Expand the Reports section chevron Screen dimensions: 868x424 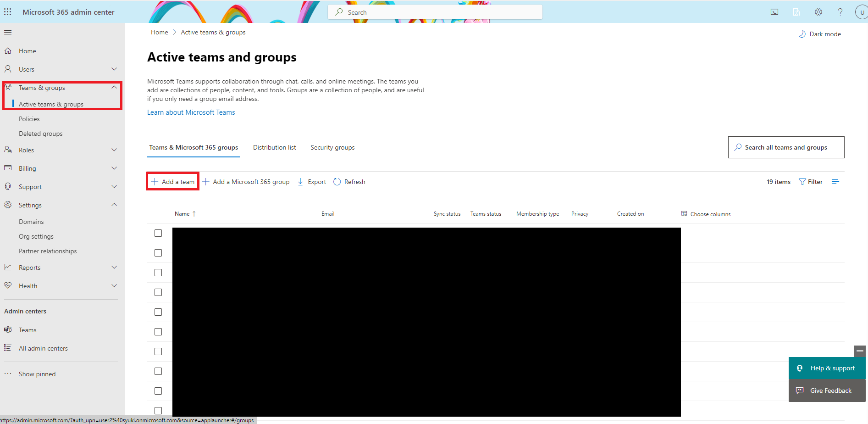[114, 268]
